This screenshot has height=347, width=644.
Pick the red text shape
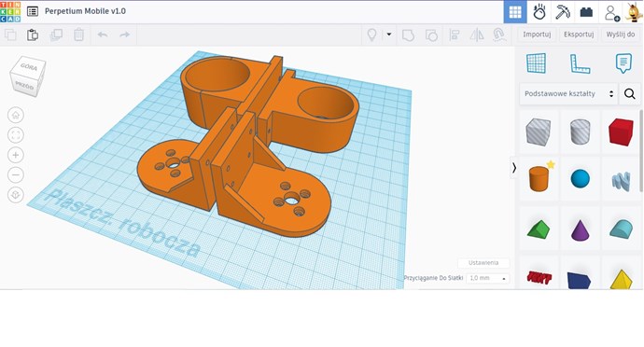[539, 278]
